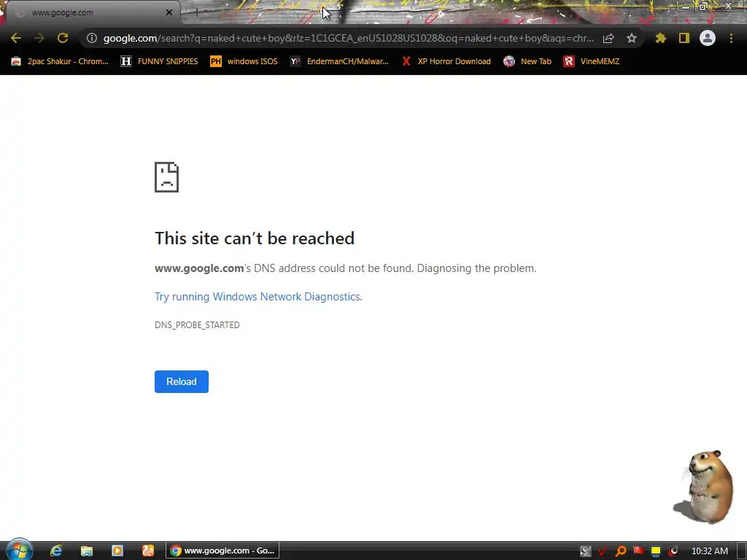
Task: Open the 10:32 AM taskbar clock
Action: 710,551
